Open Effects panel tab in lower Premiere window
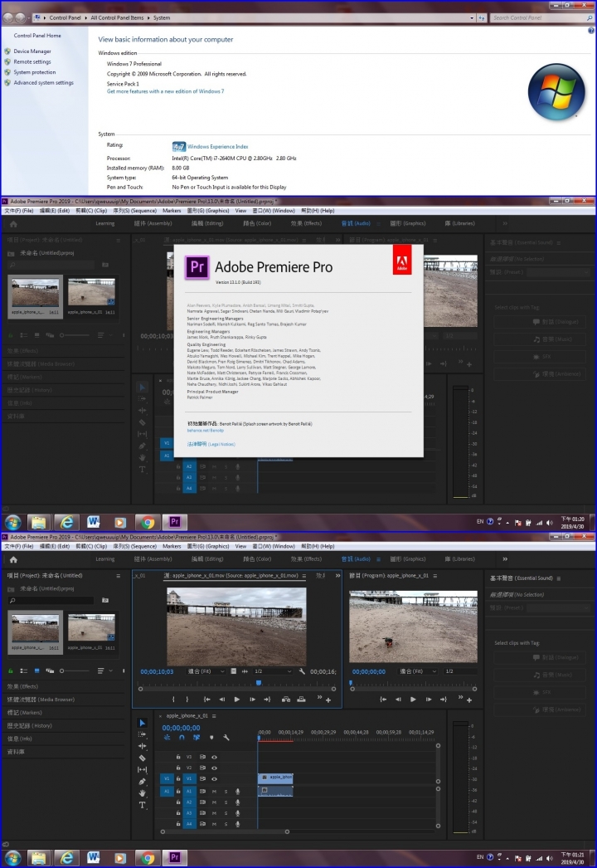The width and height of the screenshot is (597, 868). 22,686
